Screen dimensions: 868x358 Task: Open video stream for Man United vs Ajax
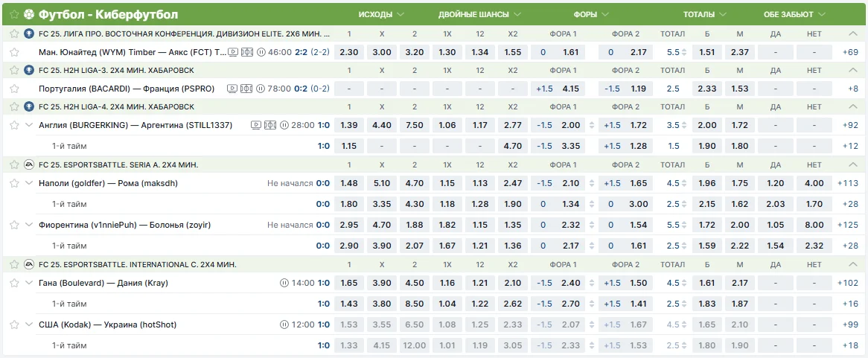click(233, 52)
